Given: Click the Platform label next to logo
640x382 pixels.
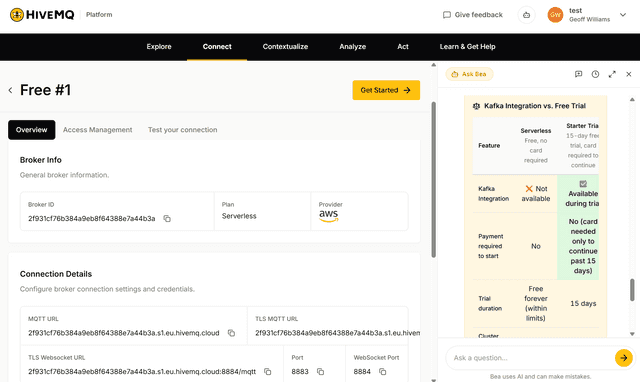Looking at the screenshot, I should tap(99, 15).
